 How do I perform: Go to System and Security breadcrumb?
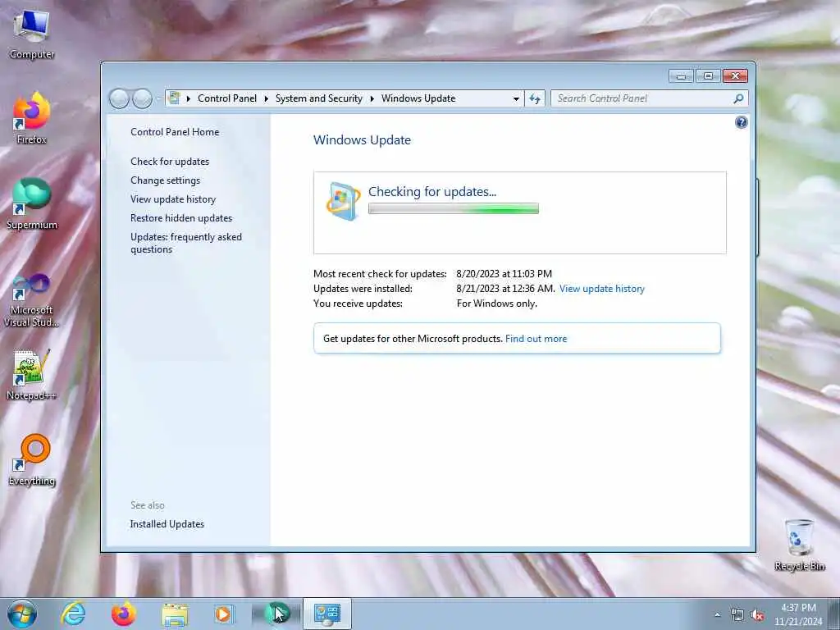point(319,98)
